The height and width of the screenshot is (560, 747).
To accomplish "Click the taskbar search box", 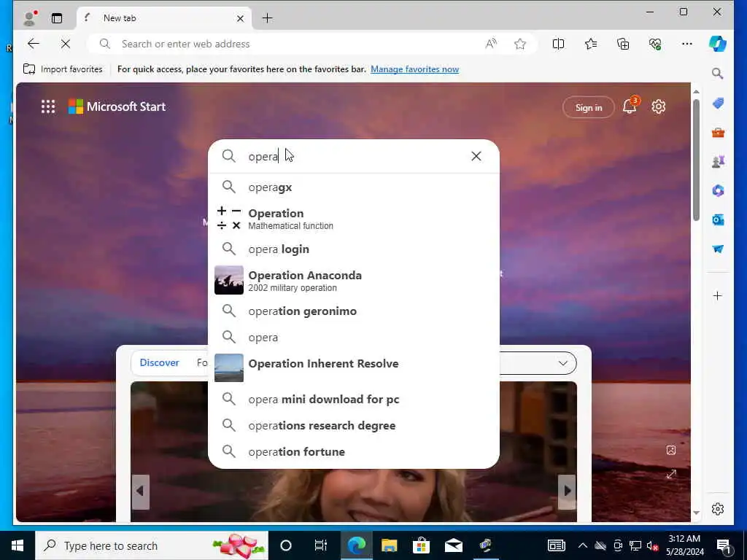I will click(152, 545).
